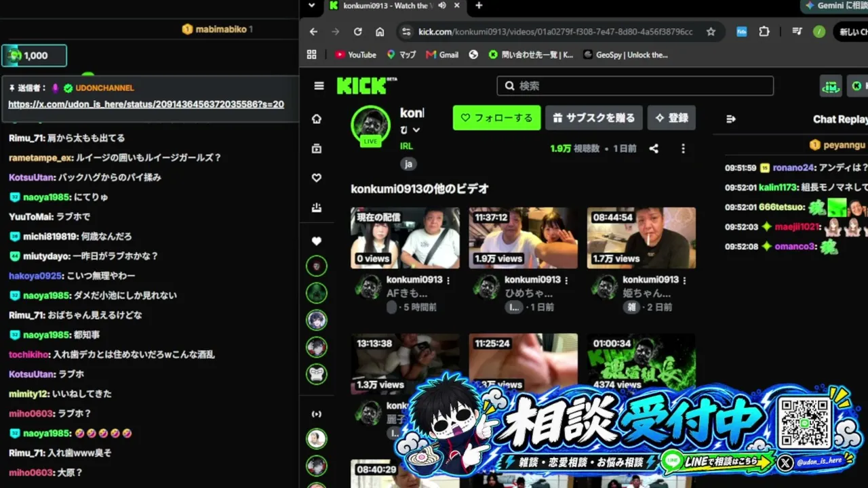
Task: Click the 登録 subscribe button
Action: [x=671, y=118]
